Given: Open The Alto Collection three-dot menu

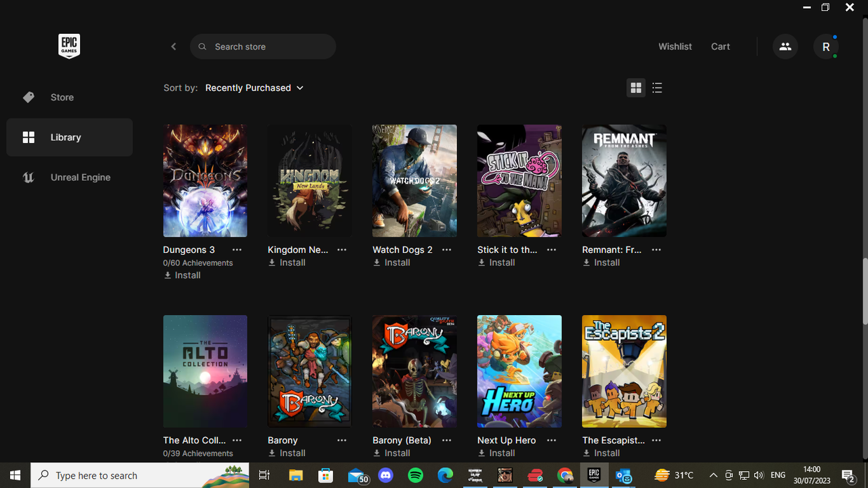Looking at the screenshot, I should coord(237,441).
